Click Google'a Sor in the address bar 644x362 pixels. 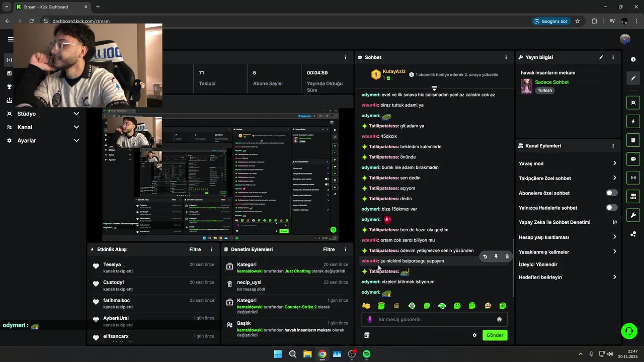pyautogui.click(x=551, y=21)
